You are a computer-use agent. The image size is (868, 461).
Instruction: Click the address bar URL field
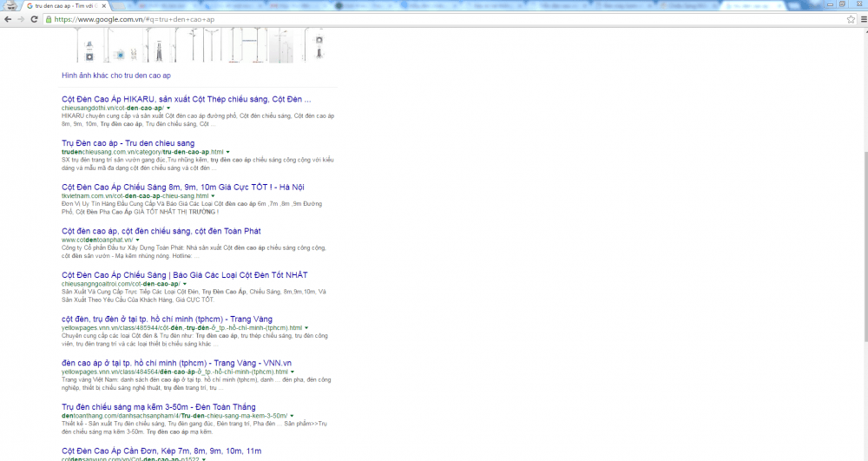coord(449,19)
